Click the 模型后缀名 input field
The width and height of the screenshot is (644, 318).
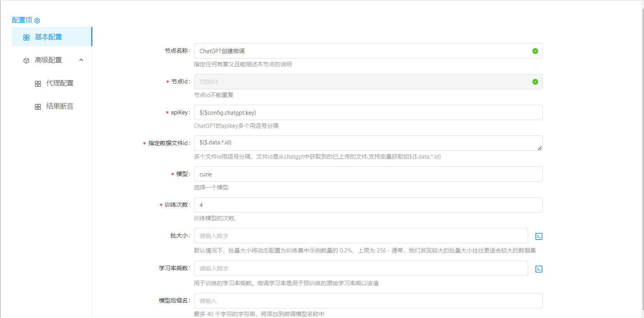pyautogui.click(x=368, y=301)
